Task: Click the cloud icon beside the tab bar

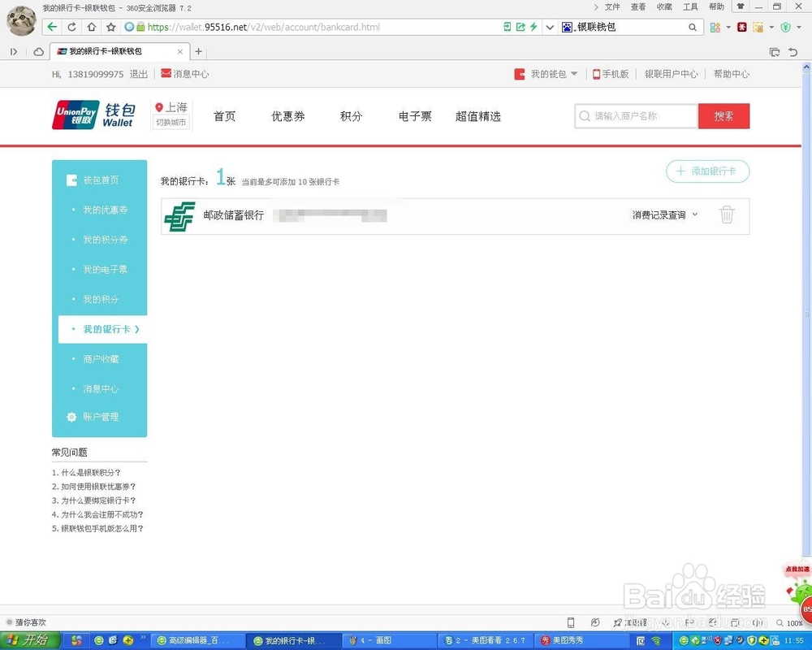Action: coord(38,51)
